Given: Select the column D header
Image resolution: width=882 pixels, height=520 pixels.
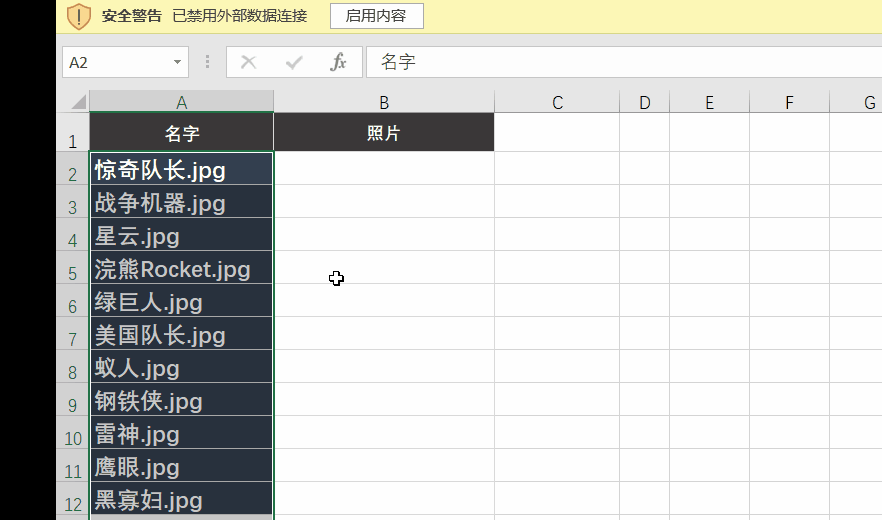Looking at the screenshot, I should pyautogui.click(x=645, y=101).
